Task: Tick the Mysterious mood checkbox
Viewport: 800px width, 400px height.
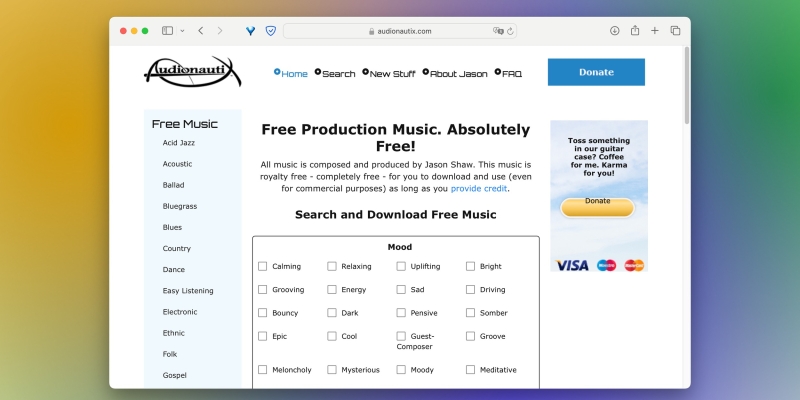Action: click(x=332, y=369)
